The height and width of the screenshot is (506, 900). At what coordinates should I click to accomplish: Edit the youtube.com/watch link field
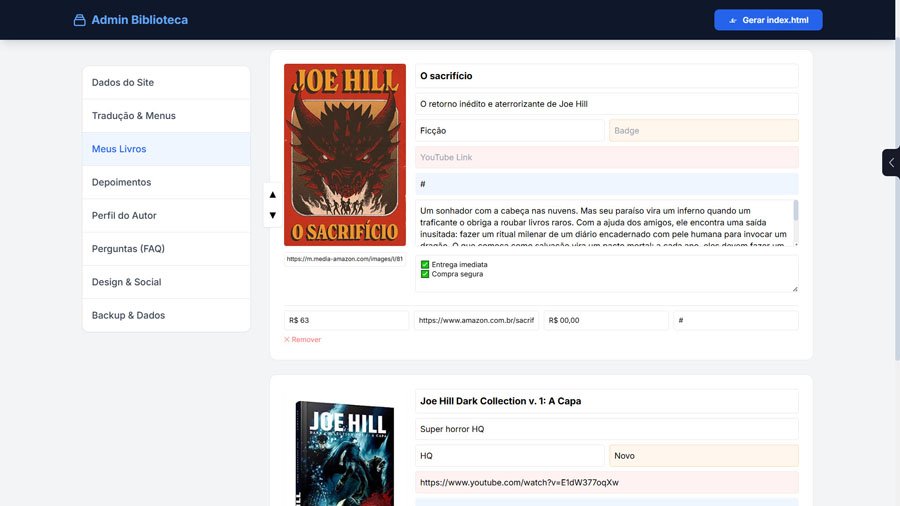607,482
